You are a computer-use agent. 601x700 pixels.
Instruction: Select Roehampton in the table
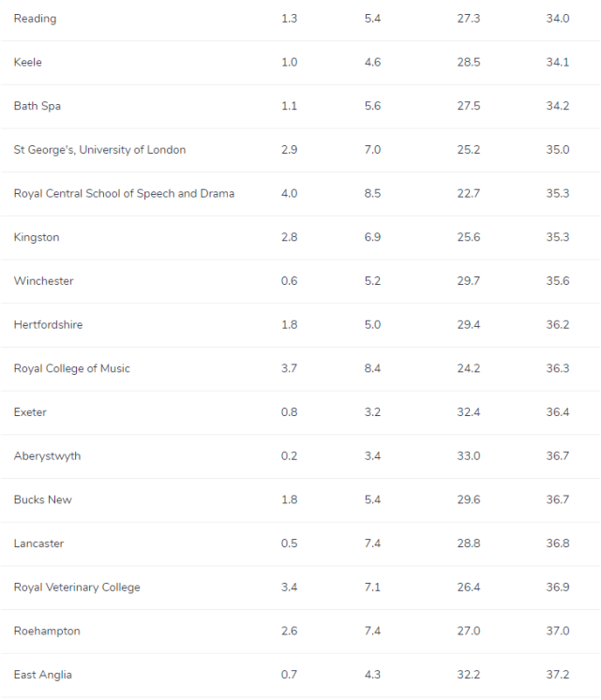47,632
